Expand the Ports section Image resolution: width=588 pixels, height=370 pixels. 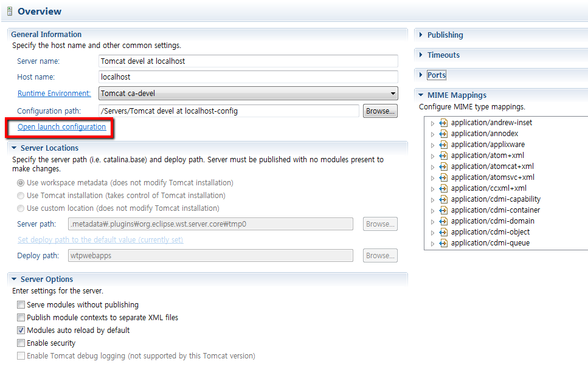coord(421,75)
